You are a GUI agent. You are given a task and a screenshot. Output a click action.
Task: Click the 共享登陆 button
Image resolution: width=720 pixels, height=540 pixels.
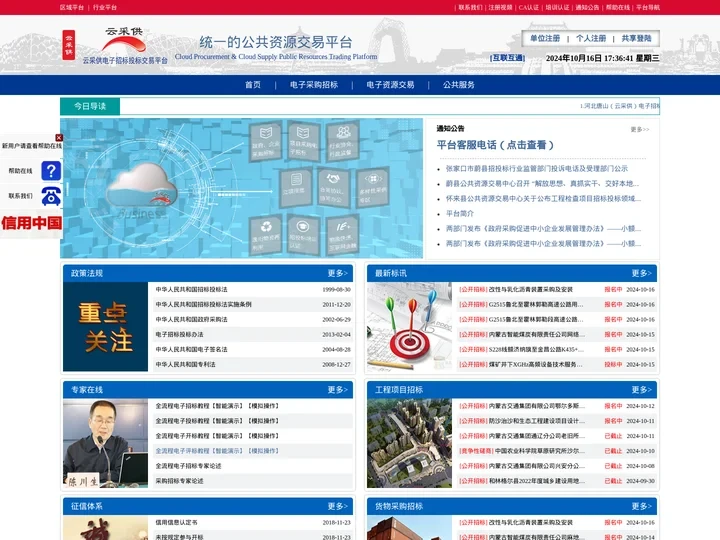(636, 39)
